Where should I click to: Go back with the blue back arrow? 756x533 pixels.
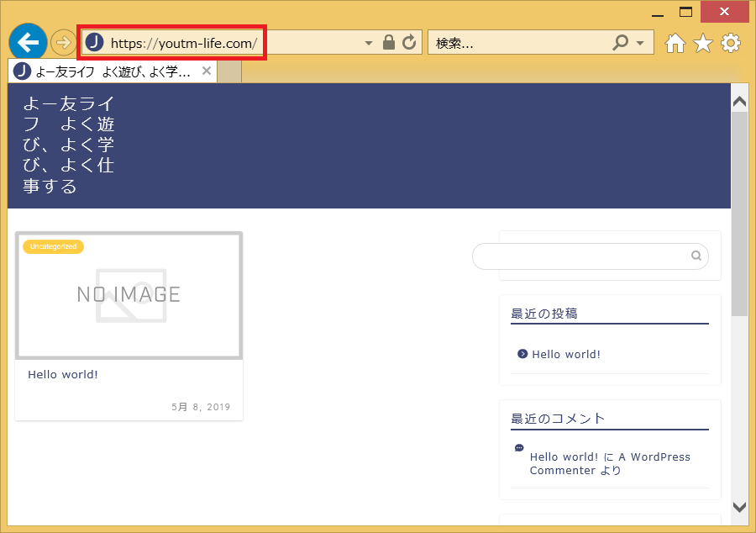point(28,42)
